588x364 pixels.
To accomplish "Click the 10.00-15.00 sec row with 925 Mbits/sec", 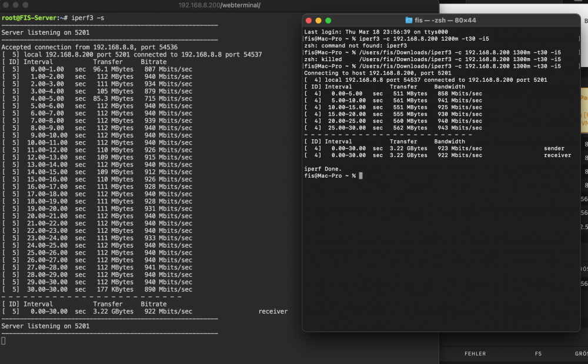I will 393,107.
